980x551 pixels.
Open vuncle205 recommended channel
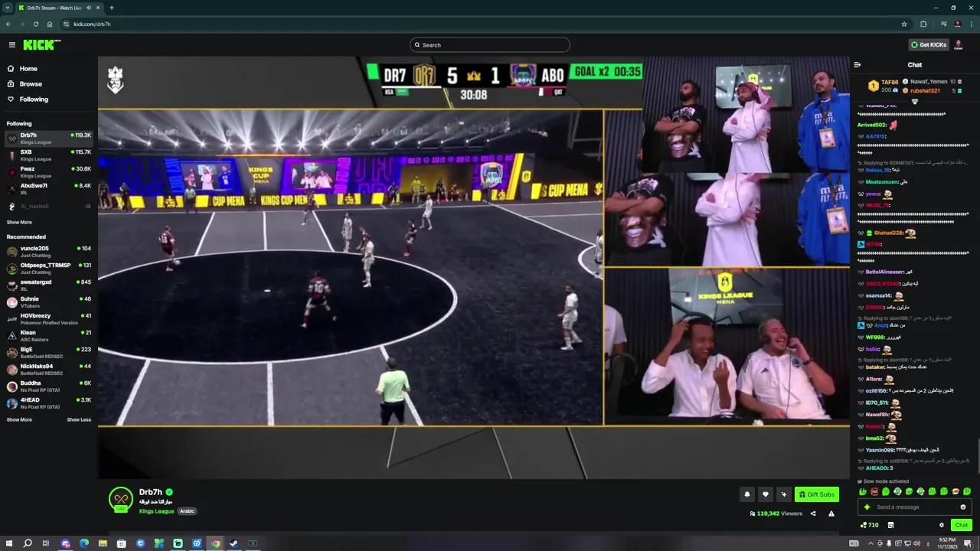click(x=49, y=252)
